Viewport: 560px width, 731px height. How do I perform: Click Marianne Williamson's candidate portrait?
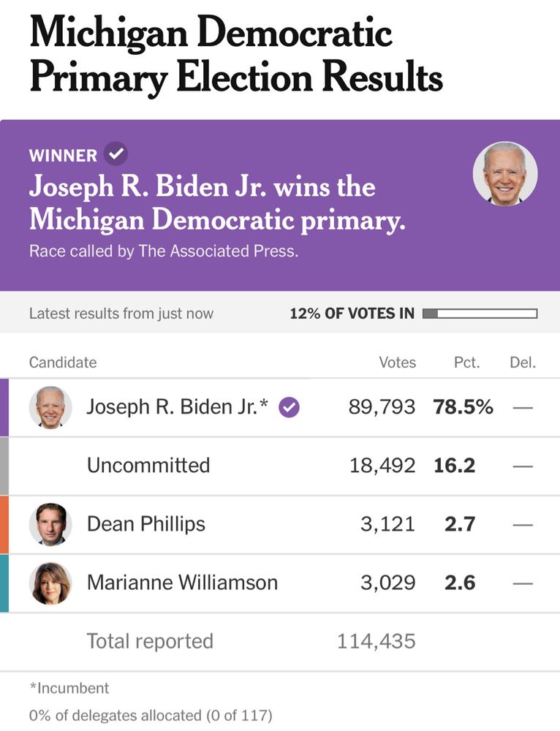51,583
